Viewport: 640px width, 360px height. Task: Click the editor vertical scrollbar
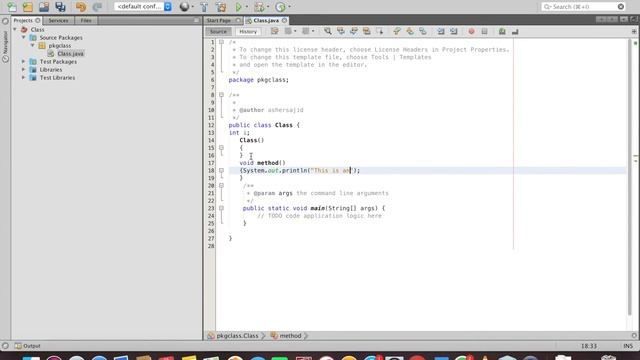point(629,178)
